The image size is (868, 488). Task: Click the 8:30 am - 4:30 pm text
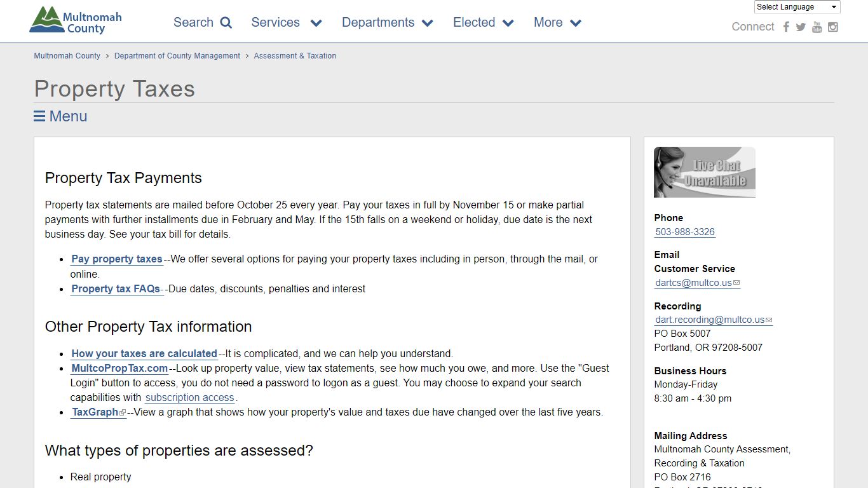(693, 398)
